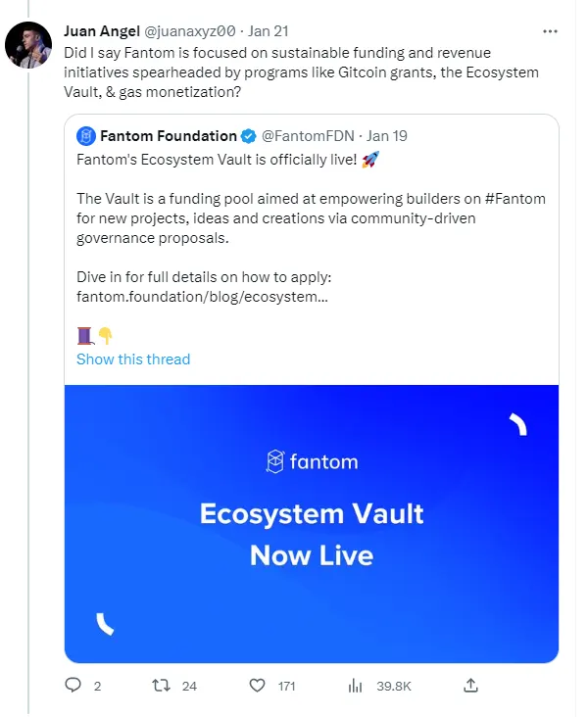Follow the fantom.foundation blog link
Image resolution: width=588 pixels, height=717 pixels.
pos(202,297)
